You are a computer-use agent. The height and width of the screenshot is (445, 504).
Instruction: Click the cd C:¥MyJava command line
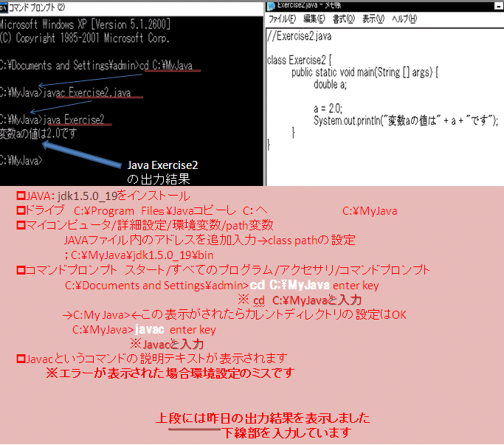[96, 66]
